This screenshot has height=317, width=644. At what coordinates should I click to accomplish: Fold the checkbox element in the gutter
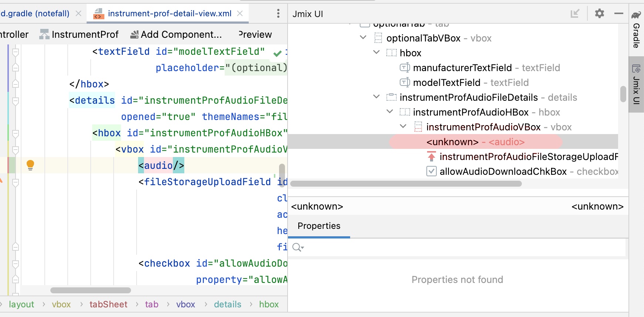click(16, 263)
